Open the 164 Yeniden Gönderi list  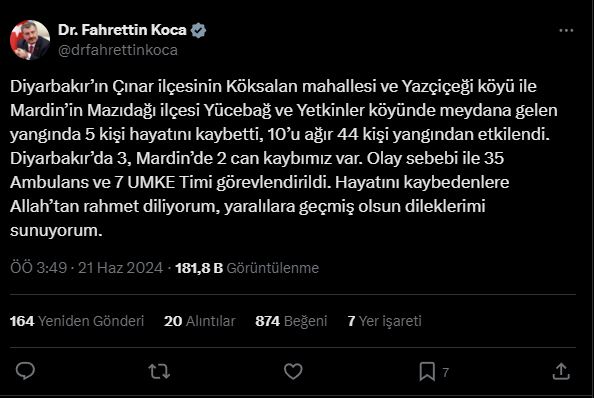[x=77, y=321]
